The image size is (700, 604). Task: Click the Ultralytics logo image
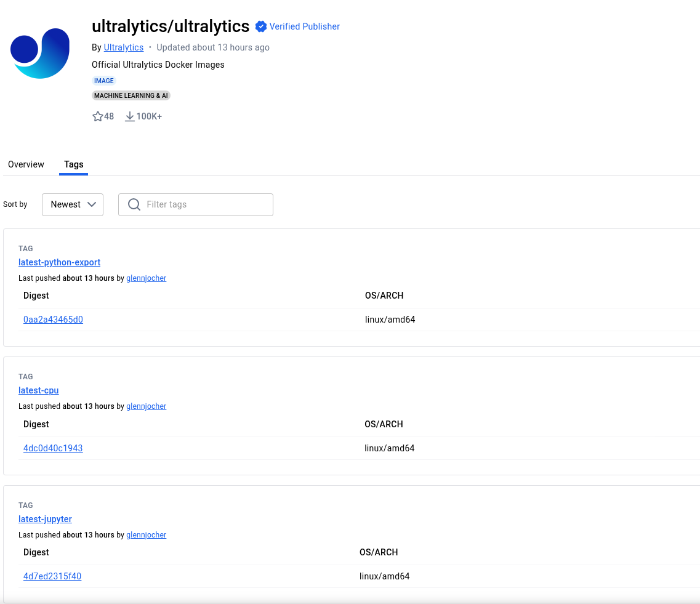[40, 53]
